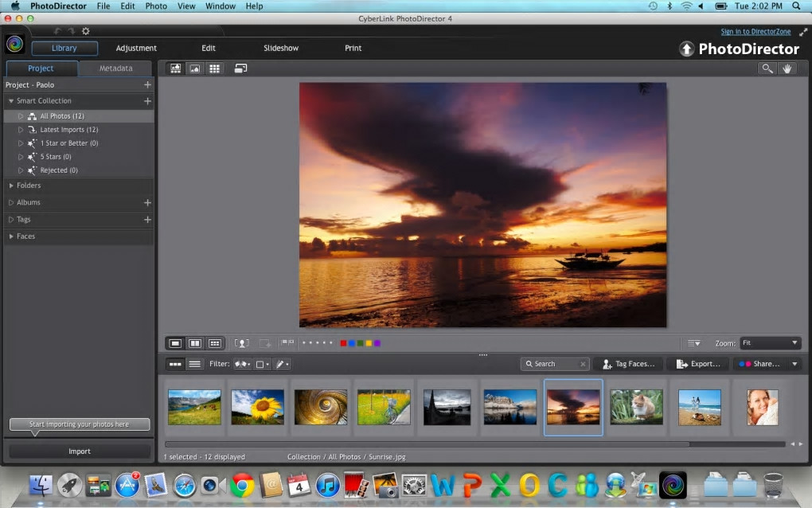This screenshot has width=812, height=508.
Task: Open PhotoDirector app in the Dock
Action: point(673,484)
